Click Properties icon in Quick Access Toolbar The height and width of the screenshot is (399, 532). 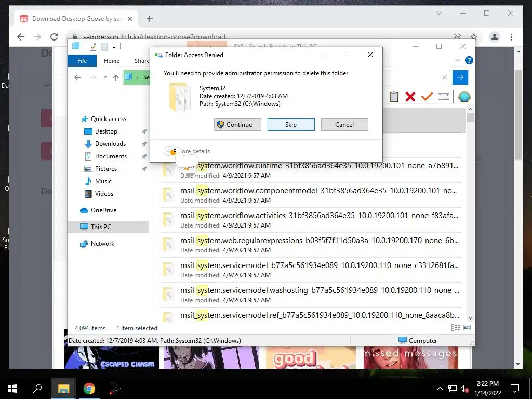pos(92,47)
